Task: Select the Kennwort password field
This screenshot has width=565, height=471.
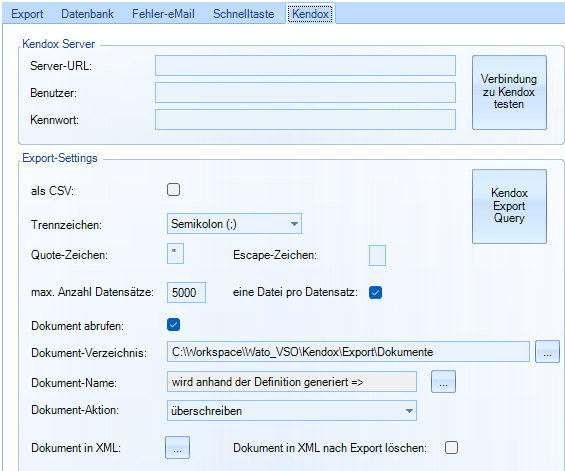Action: (x=305, y=120)
